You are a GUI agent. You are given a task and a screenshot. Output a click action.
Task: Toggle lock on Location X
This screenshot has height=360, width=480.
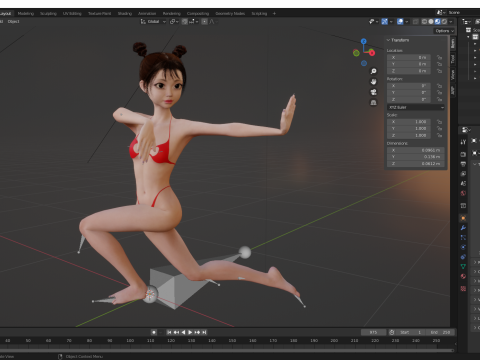coord(439,57)
